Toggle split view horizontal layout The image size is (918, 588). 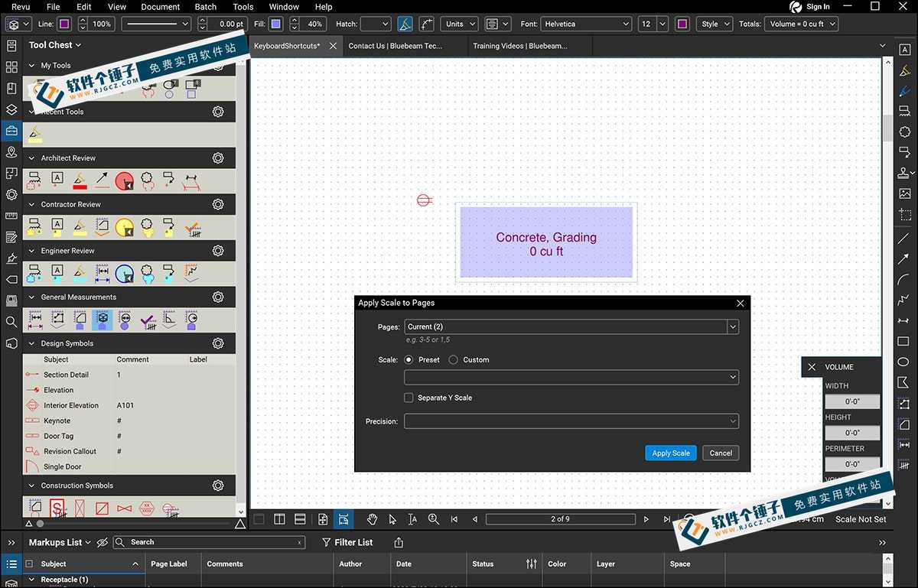300,519
